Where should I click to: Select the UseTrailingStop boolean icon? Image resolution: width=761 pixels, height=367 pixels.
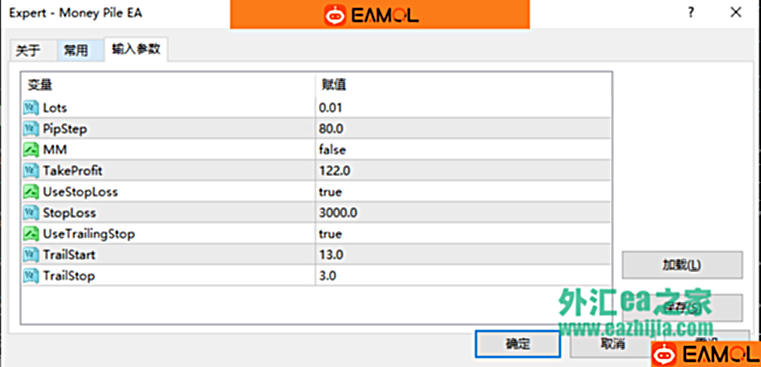(31, 234)
